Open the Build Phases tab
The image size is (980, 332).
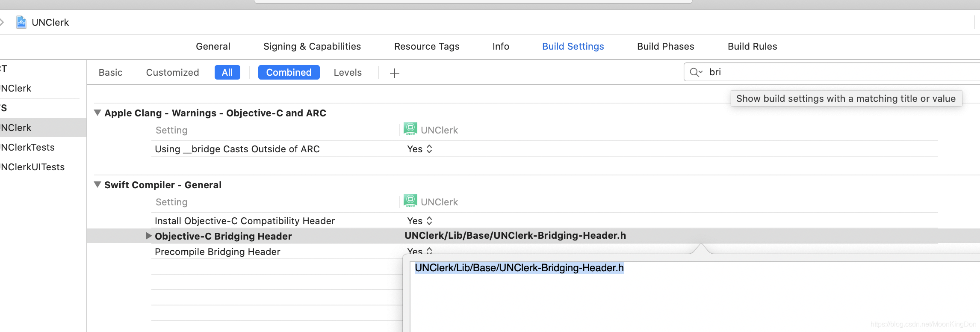(666, 46)
